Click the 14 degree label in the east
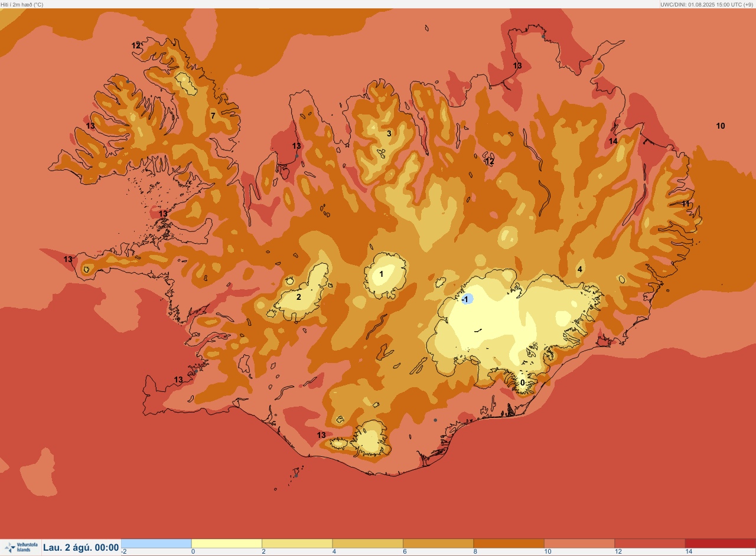This screenshot has width=756, height=556. (613, 142)
